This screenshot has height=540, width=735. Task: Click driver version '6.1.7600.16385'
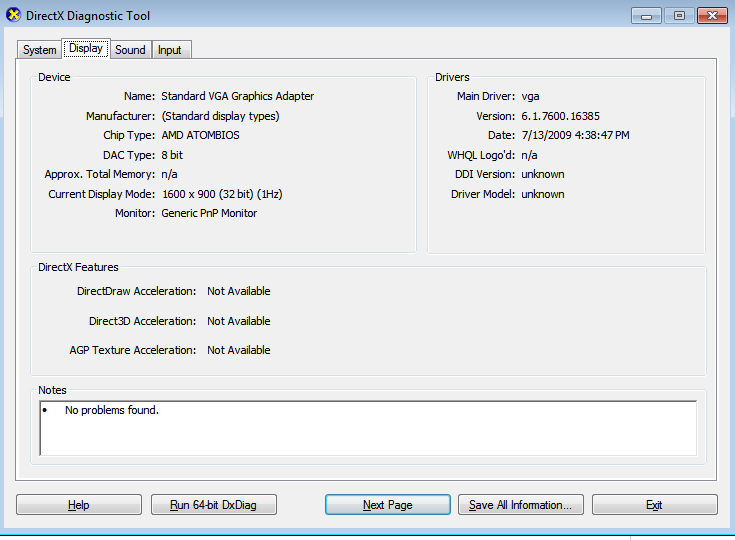560,116
